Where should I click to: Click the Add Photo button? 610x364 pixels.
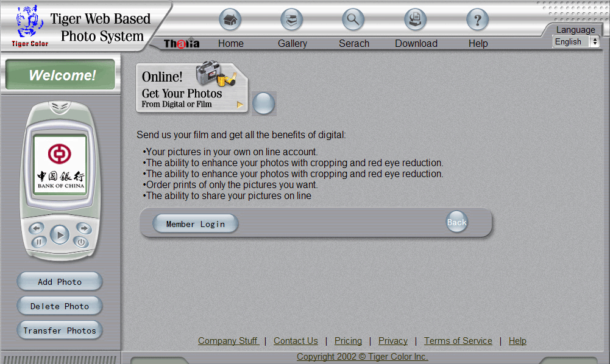pos(60,282)
